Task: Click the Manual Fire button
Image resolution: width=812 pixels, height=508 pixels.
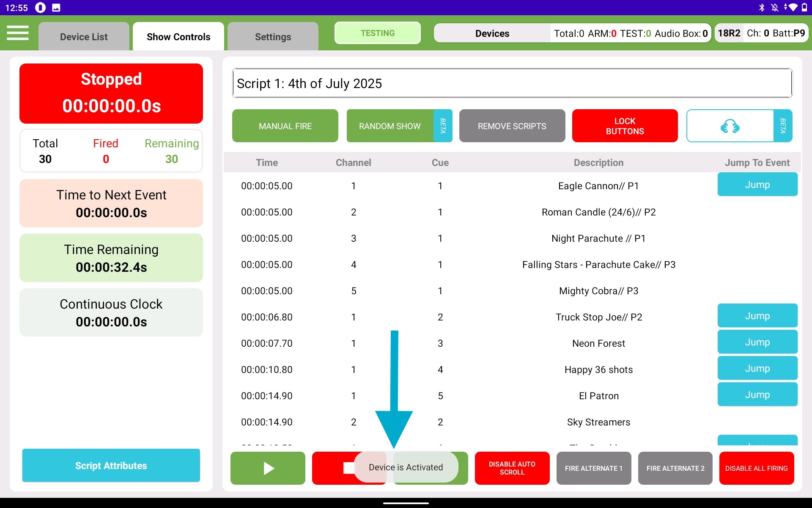Action: [285, 126]
